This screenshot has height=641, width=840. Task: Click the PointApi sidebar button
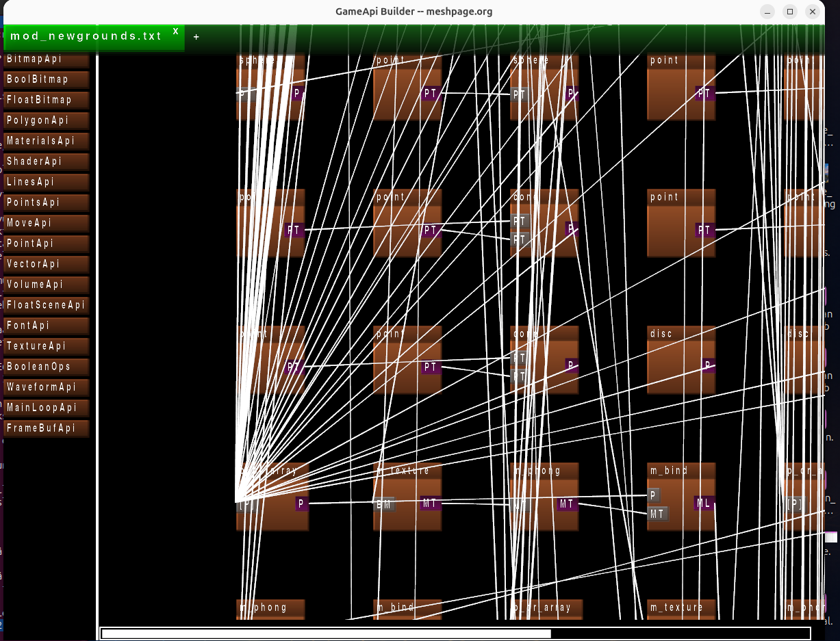[x=46, y=244]
